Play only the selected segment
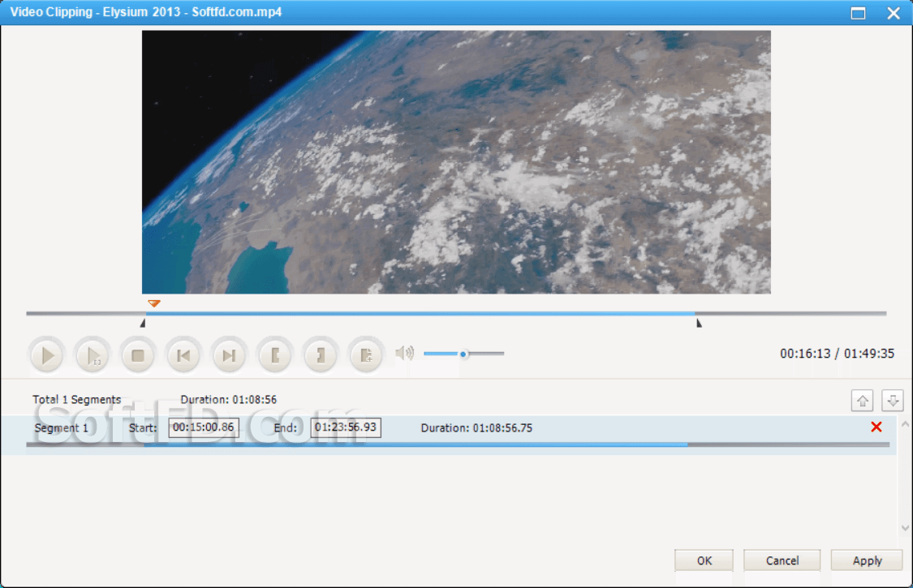The image size is (913, 588). click(x=93, y=355)
